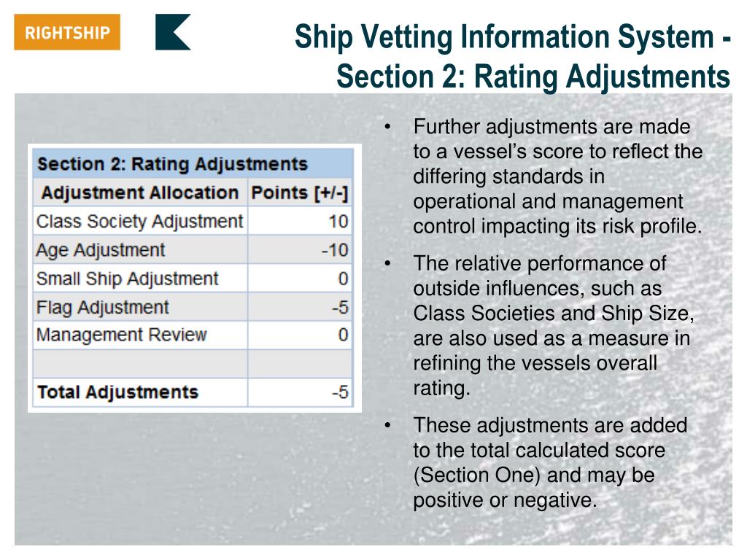747x560 pixels.
Task: Click the Flag Adjustment value -5
Action: [341, 307]
